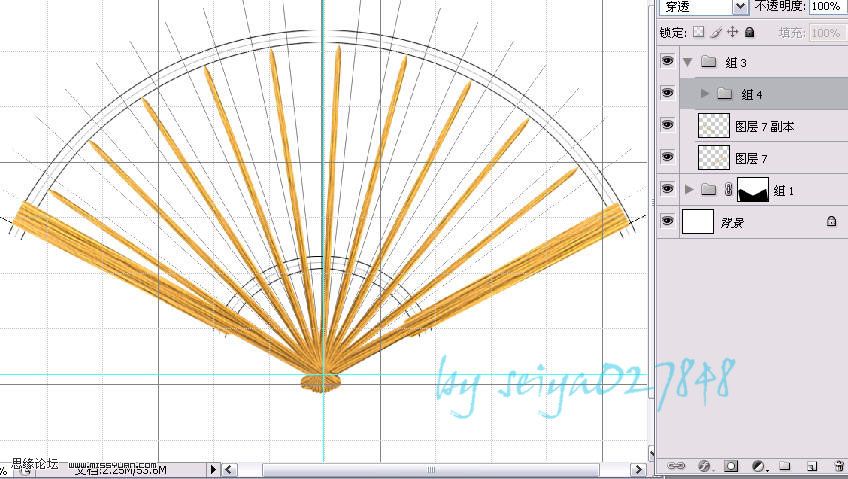Screen dimensions: 848x479
Task: Add a layer mask
Action: pyautogui.click(x=731, y=465)
